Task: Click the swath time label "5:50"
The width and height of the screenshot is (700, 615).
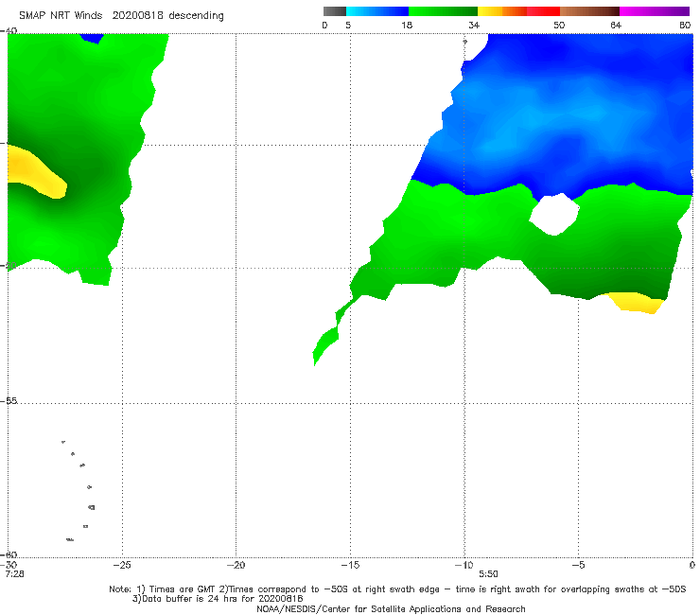Action: point(488,573)
